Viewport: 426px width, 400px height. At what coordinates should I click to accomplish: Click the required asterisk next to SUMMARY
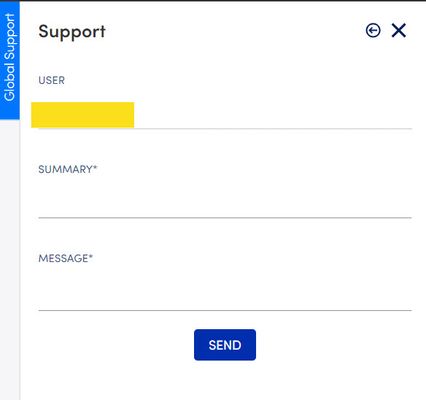click(95, 166)
